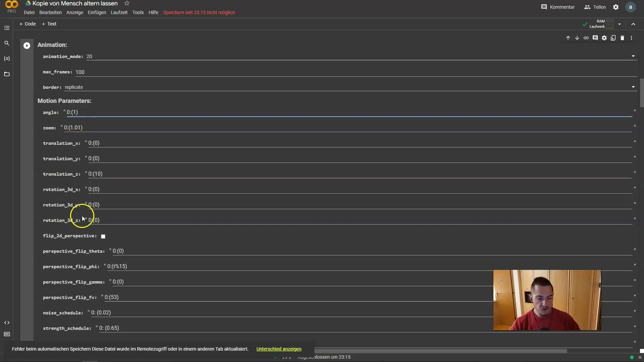Screen dimensions: 644x362
Task: Open the Datei menu
Action: (x=29, y=12)
